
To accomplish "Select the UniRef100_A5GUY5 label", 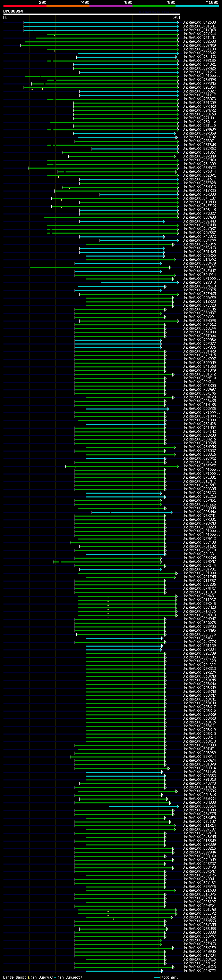I will click(199, 244).
